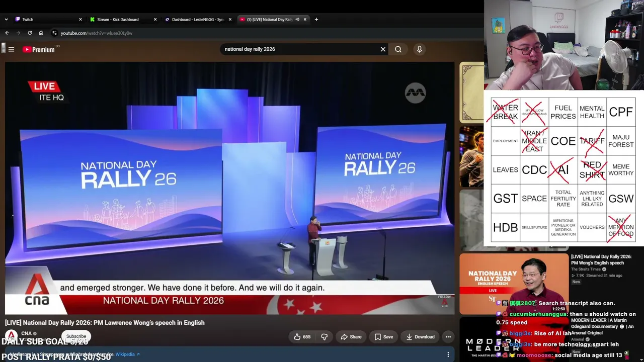The image size is (644, 362).
Task: Select the VOUCHERS bingo square
Action: (592, 227)
